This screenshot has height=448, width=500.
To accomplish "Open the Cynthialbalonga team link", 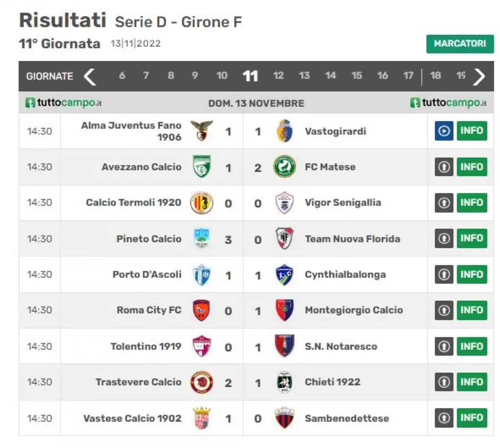I will point(345,274).
